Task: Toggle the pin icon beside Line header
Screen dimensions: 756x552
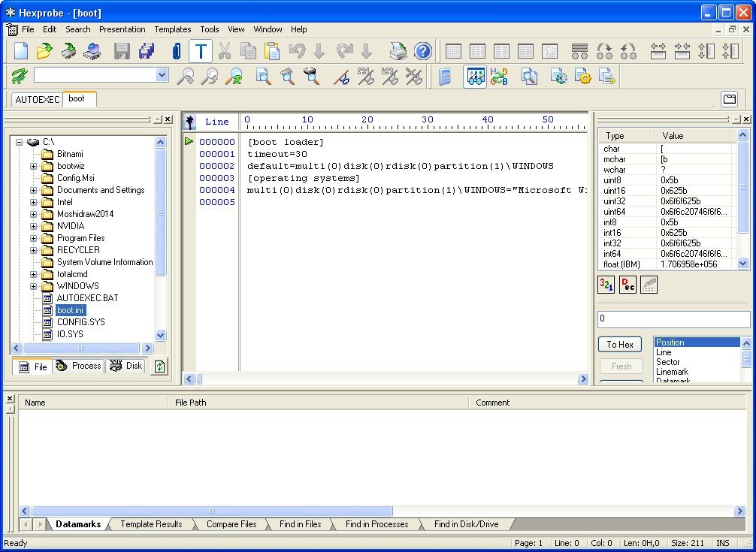Action: click(189, 122)
